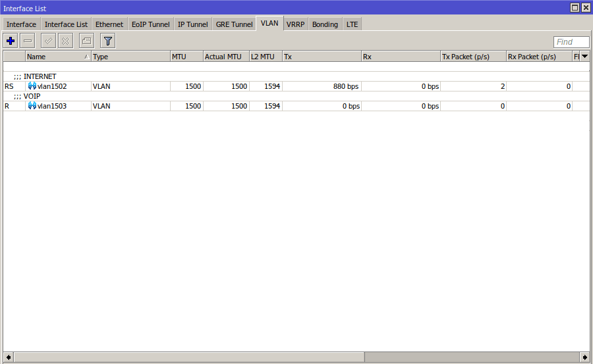This screenshot has width=593, height=364.
Task: Open the EoIP Tunnel tab
Action: pyautogui.click(x=150, y=24)
